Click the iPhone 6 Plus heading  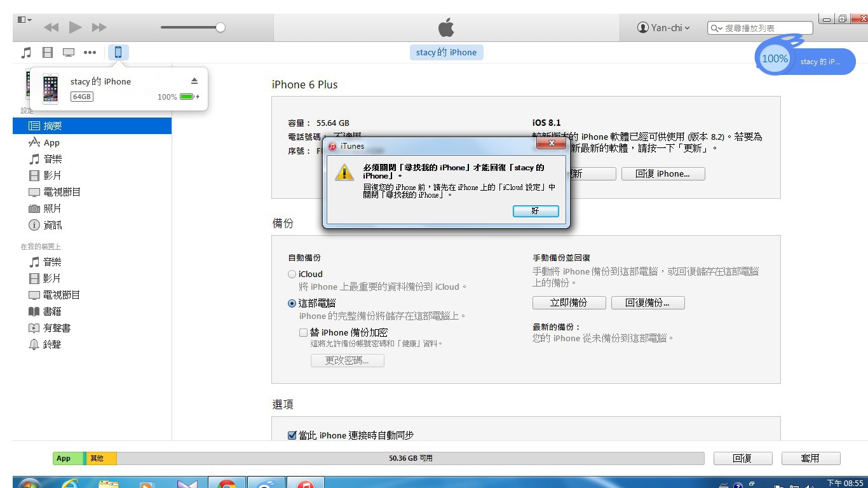tap(304, 85)
